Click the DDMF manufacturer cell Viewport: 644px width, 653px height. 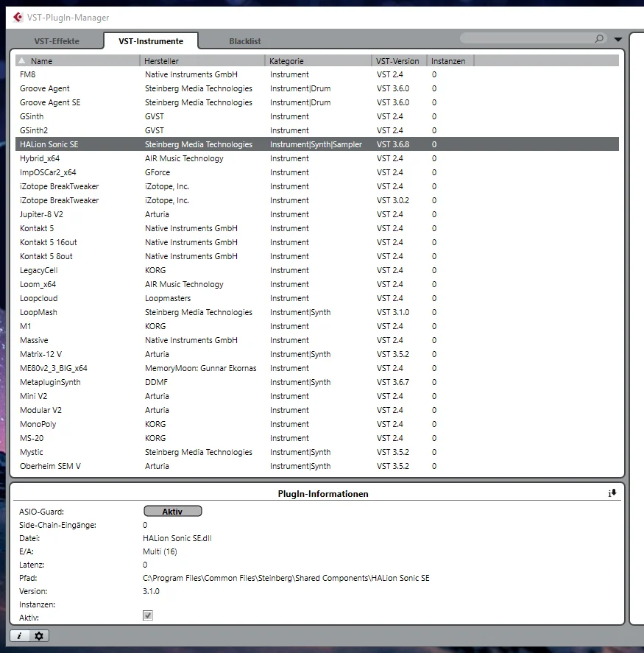[x=156, y=382]
